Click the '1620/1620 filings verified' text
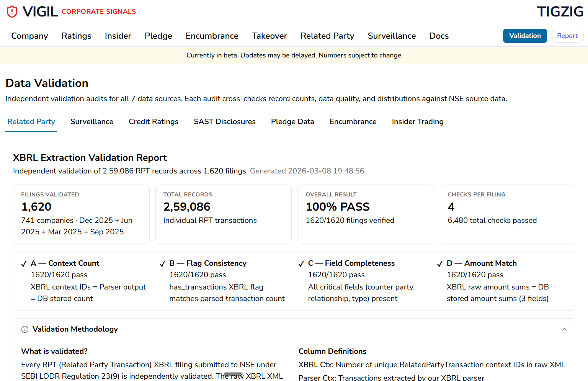 coord(350,221)
